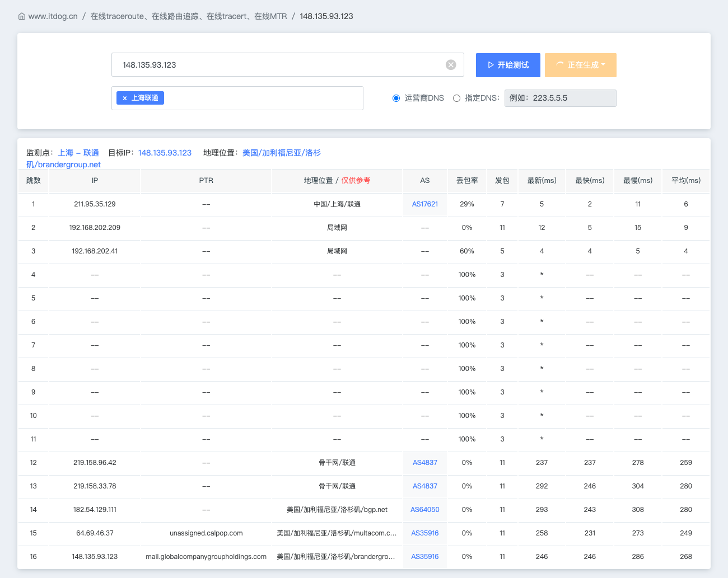Open AS4837 link in hop 12
Screen dimensions: 728x578
coord(425,463)
